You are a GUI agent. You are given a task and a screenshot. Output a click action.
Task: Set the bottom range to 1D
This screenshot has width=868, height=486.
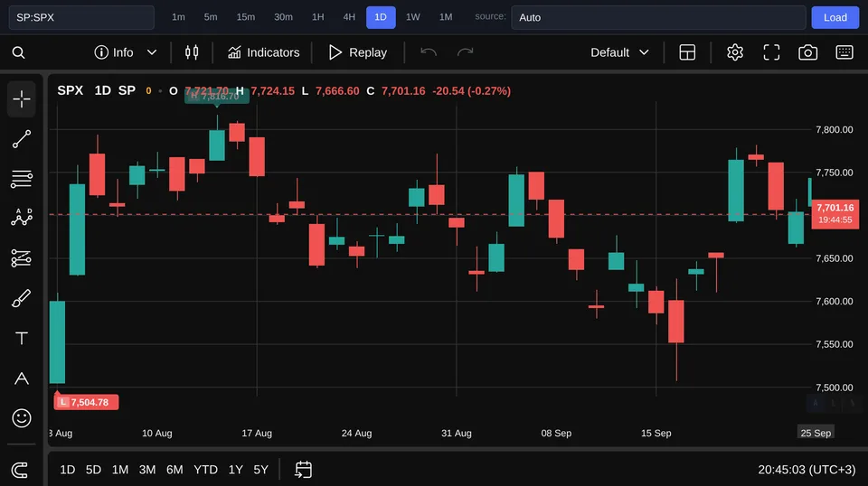68,470
